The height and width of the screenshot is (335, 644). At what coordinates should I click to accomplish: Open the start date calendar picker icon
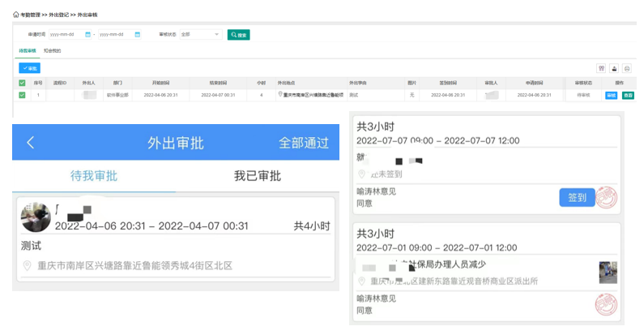point(87,35)
